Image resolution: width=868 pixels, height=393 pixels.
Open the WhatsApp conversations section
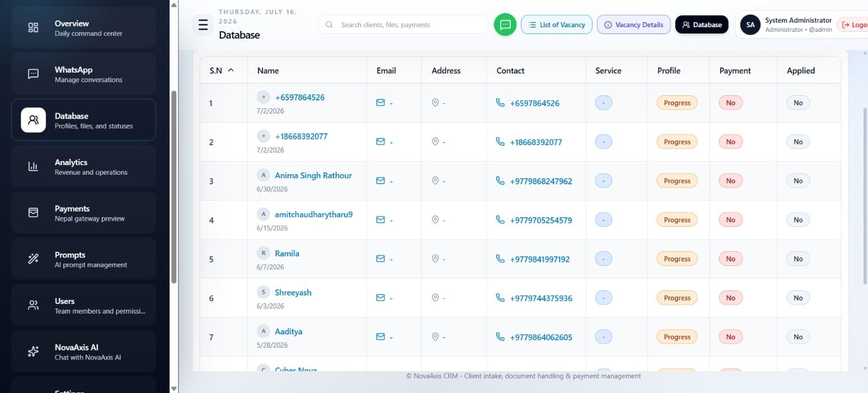tap(83, 74)
